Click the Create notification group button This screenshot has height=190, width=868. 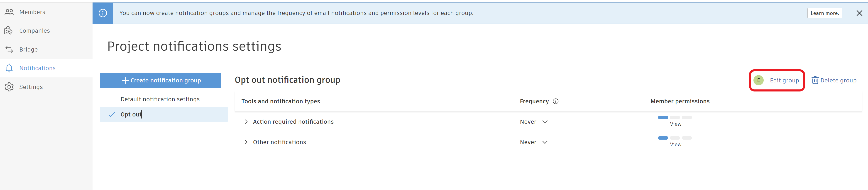pyautogui.click(x=161, y=80)
